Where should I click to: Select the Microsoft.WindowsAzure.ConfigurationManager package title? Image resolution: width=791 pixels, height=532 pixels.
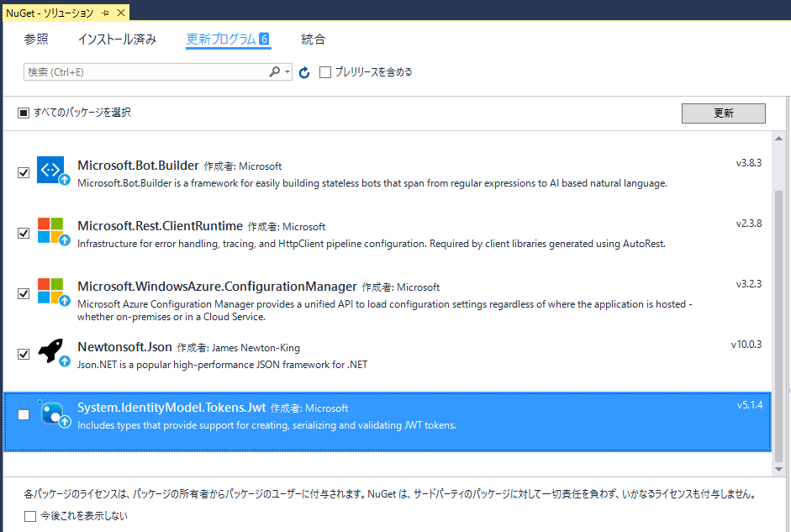(217, 287)
